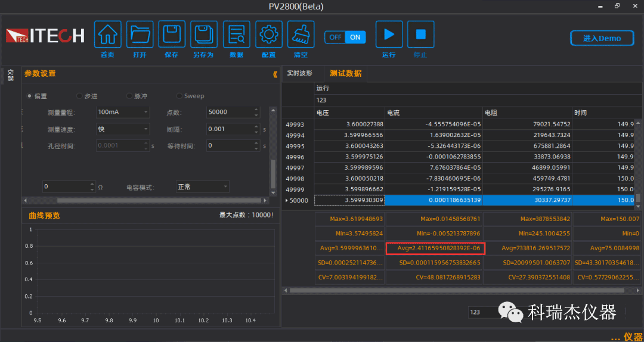Viewport: 644px width, 342px height.
Task: Clear data with the 清空 broom icon
Action: (x=301, y=35)
